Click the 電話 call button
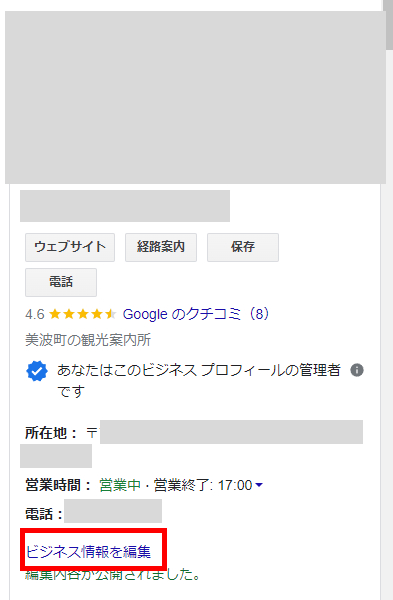The width and height of the screenshot is (393, 600). pyautogui.click(x=61, y=282)
